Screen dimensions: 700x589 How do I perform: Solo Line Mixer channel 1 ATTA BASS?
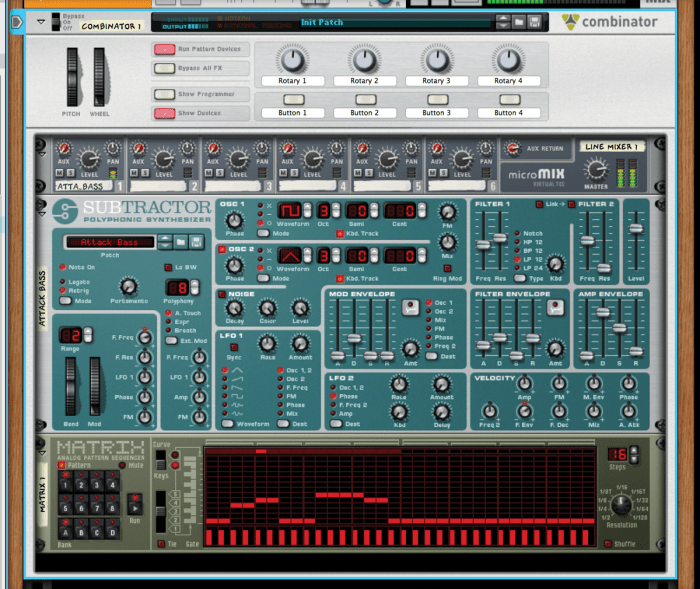71,173
